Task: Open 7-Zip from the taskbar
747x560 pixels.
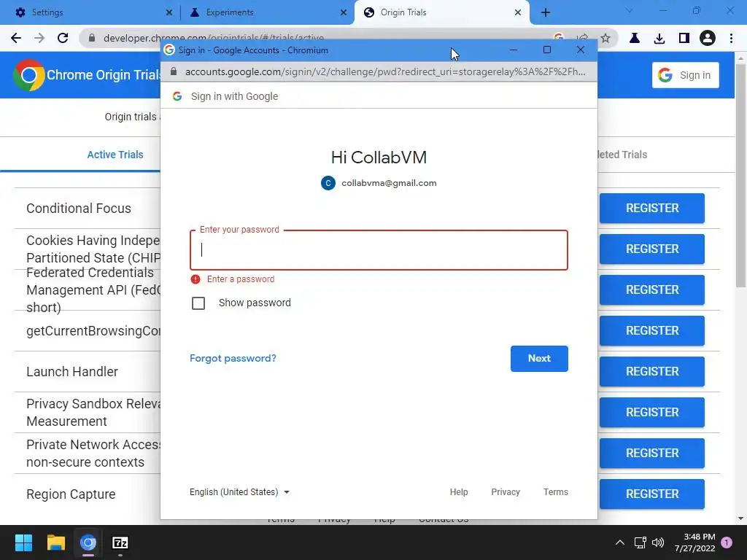Action: [x=120, y=542]
